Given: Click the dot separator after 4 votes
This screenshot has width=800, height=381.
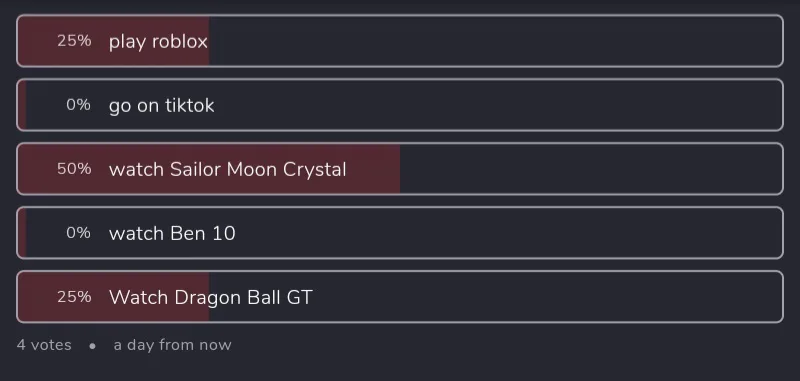Looking at the screenshot, I should (x=92, y=346).
